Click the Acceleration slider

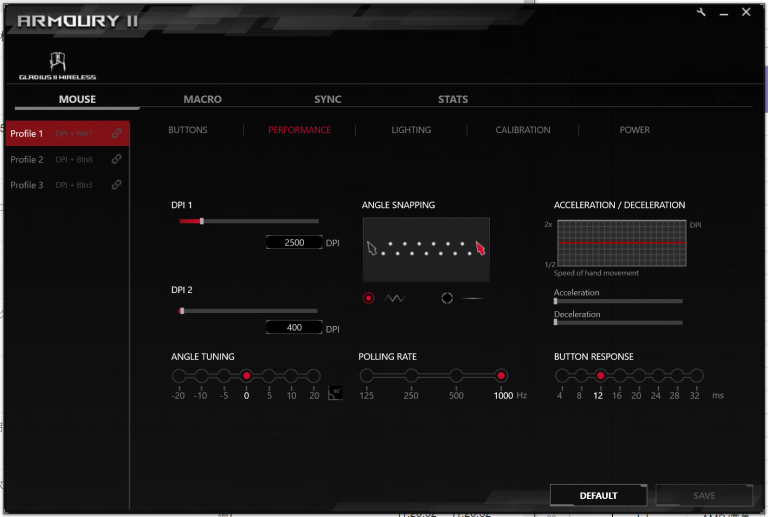click(618, 301)
